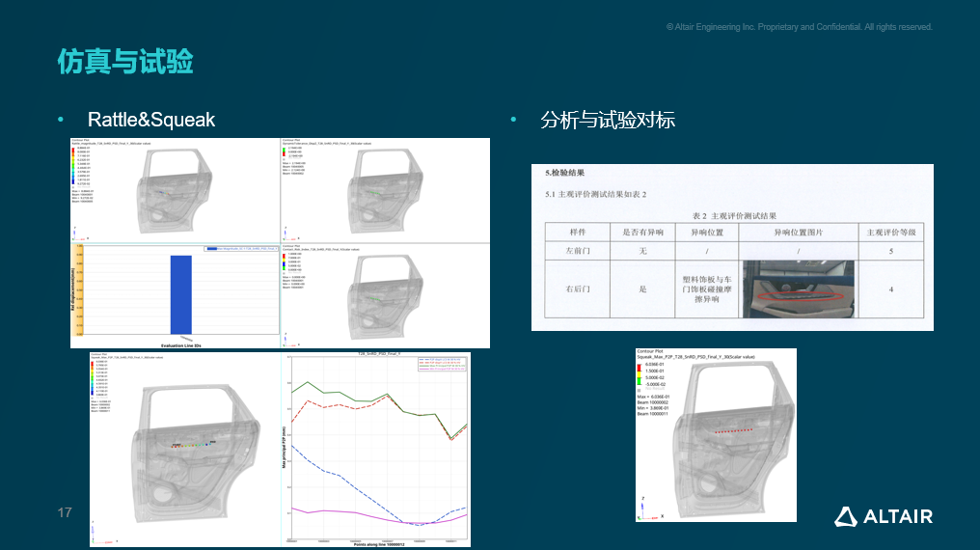Viewport: 980px width, 550px height.
Task: Select the Rattle&Squeak bullet heading
Action: click(151, 120)
